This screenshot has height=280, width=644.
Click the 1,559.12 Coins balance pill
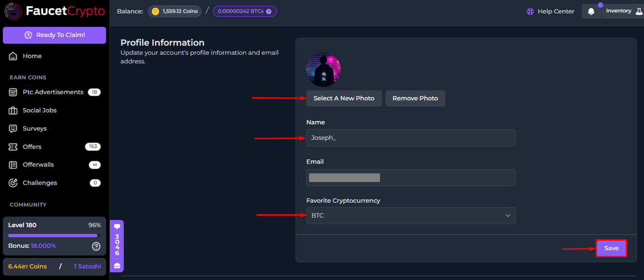[174, 11]
